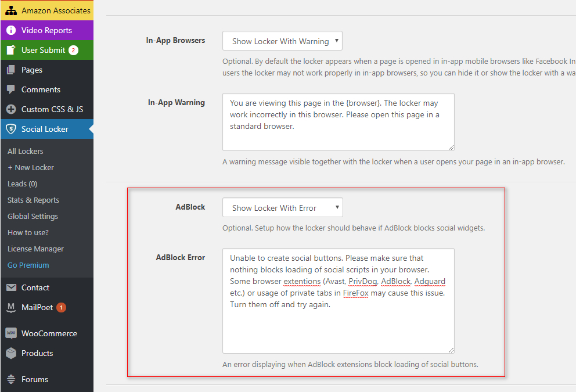Click the WooCommerce icon in sidebar
576x392 pixels.
pos(11,333)
